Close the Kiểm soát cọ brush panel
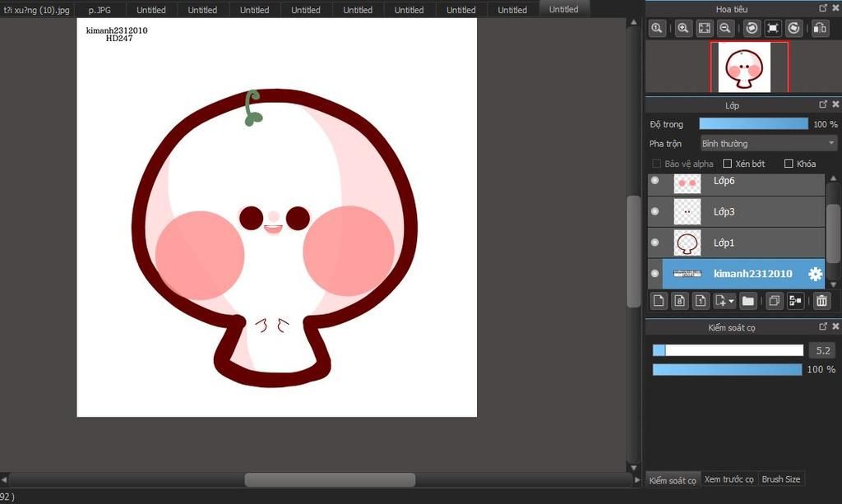This screenshot has height=504, width=842. (x=835, y=326)
